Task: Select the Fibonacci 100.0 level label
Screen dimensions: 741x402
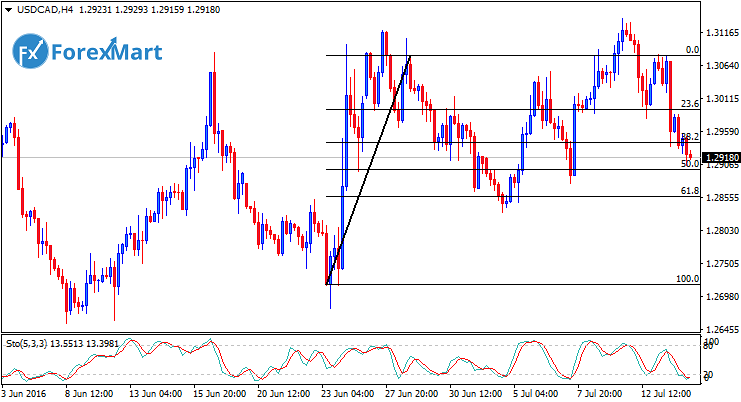Action: click(686, 279)
